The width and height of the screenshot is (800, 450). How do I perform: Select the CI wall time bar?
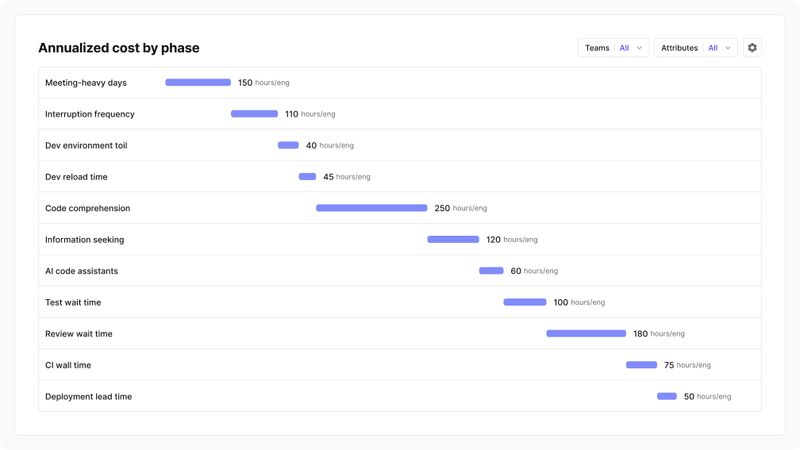641,365
